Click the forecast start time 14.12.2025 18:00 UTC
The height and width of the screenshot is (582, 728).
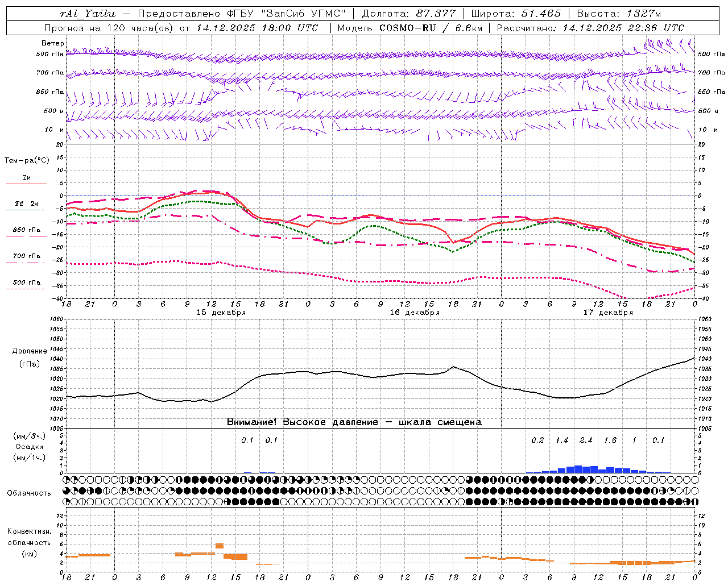click(257, 28)
